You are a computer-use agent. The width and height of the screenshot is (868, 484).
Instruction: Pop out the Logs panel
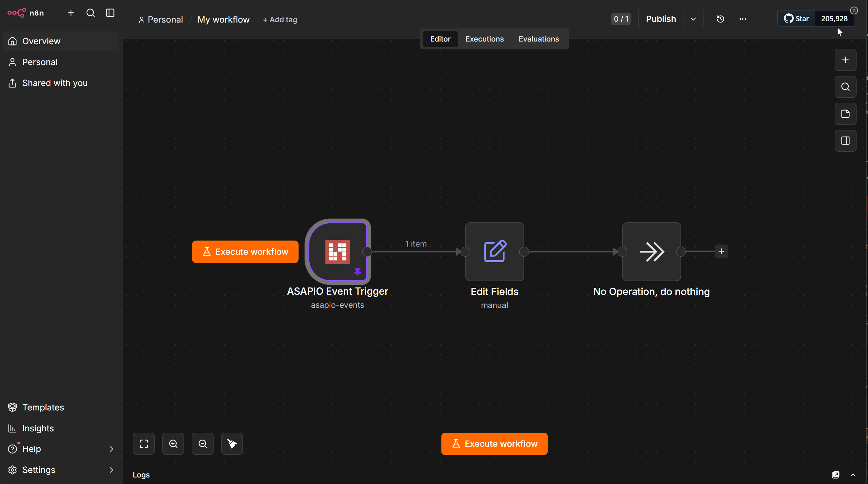835,475
